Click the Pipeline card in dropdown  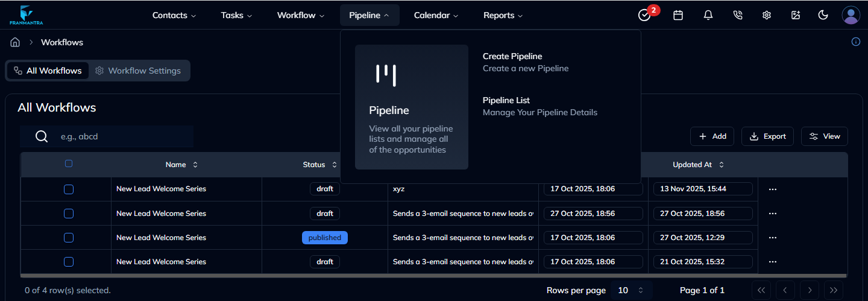(412, 107)
